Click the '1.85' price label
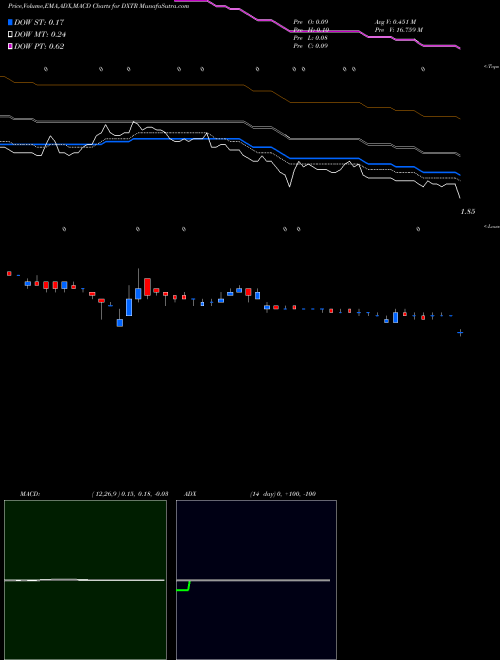500x660 pixels. pyautogui.click(x=468, y=212)
